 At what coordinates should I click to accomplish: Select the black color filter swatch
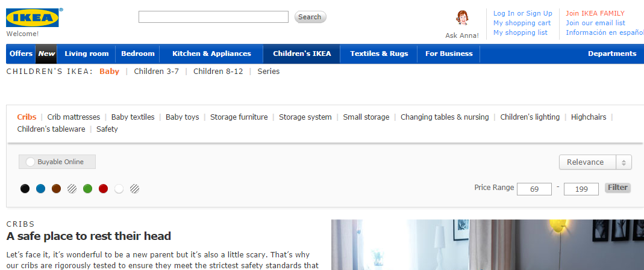click(25, 189)
